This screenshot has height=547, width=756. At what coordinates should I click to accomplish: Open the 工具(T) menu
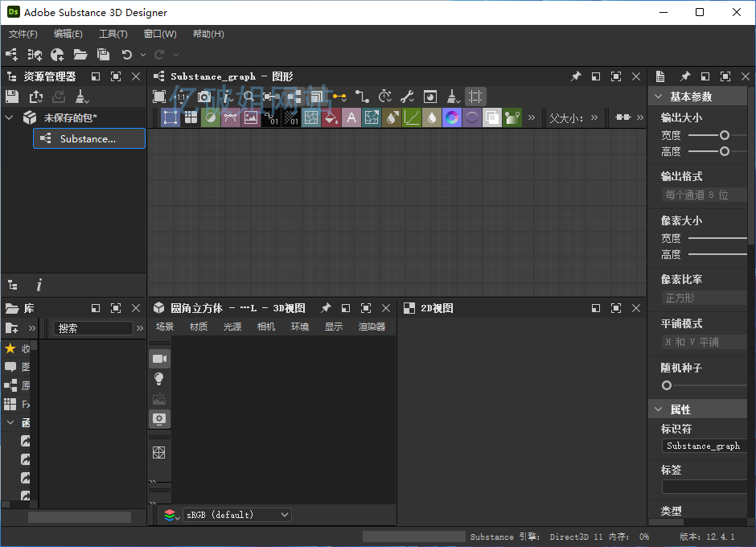point(113,34)
